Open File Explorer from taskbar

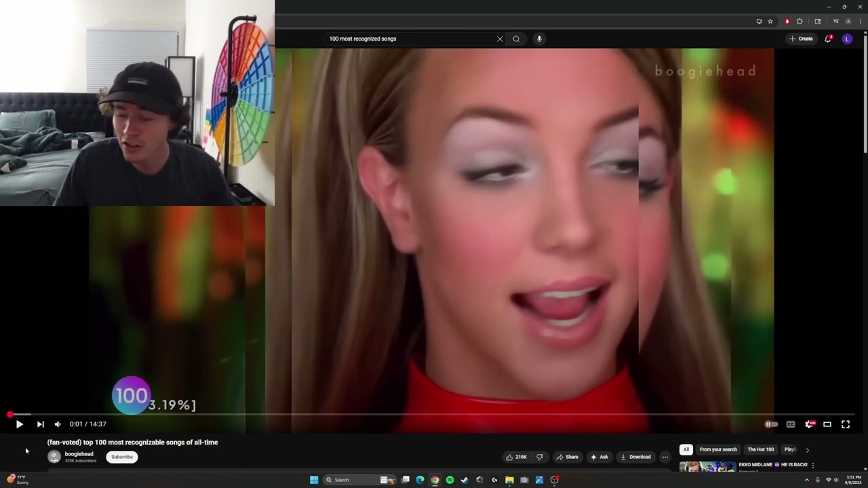[509, 480]
